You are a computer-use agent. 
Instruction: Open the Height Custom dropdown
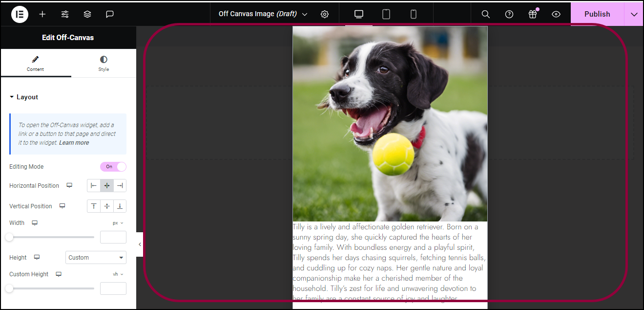[96, 258]
